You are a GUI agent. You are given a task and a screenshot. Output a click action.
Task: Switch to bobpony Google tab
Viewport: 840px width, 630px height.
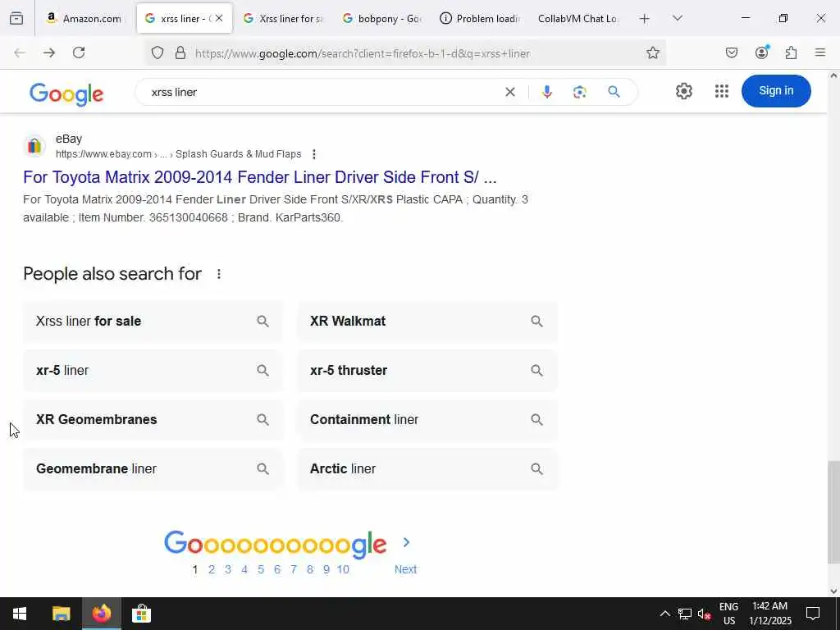381,19
